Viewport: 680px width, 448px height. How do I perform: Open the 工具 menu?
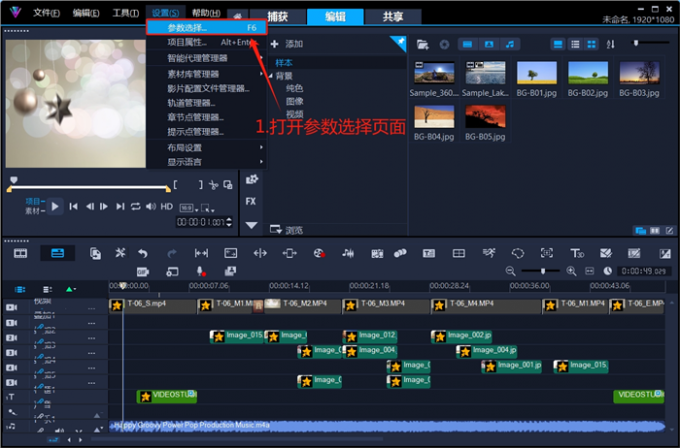click(126, 13)
